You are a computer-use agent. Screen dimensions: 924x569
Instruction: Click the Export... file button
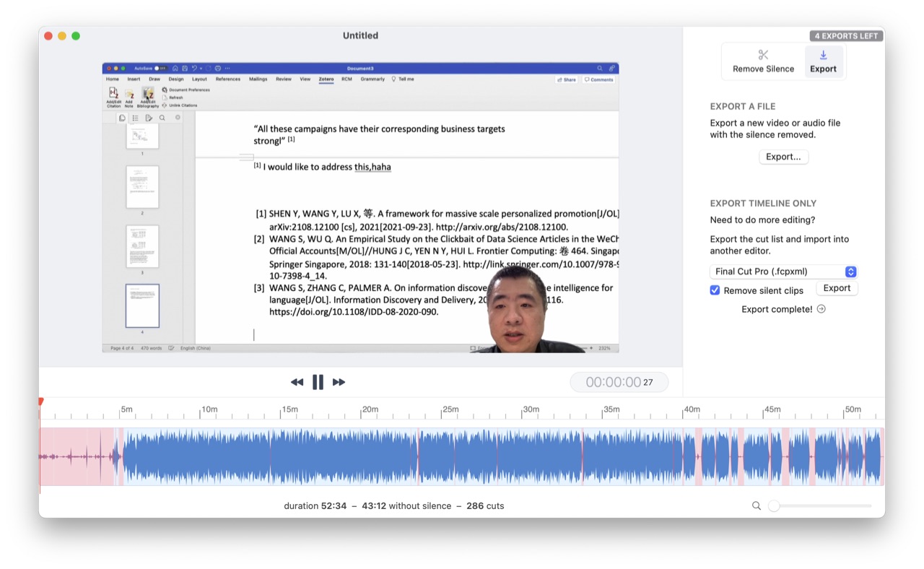(783, 157)
